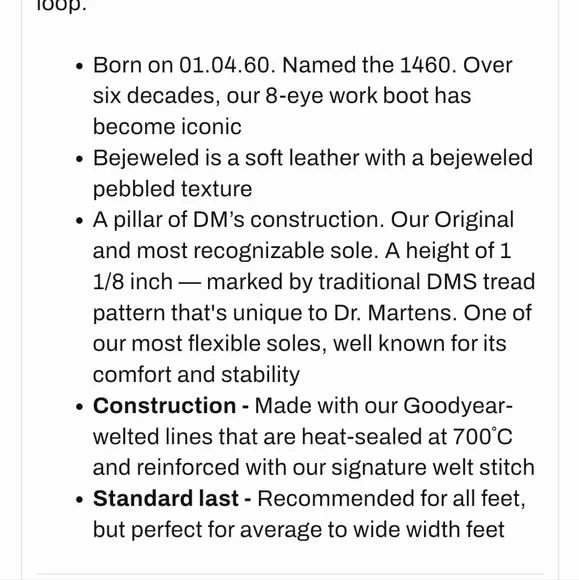Click the bold "Standard last -" label
This screenshot has width=579, height=580.
point(172,498)
